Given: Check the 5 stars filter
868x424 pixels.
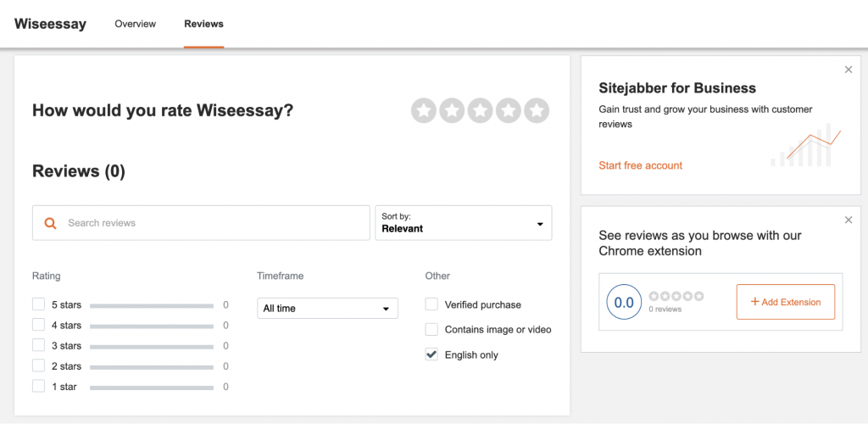Looking at the screenshot, I should coord(38,304).
